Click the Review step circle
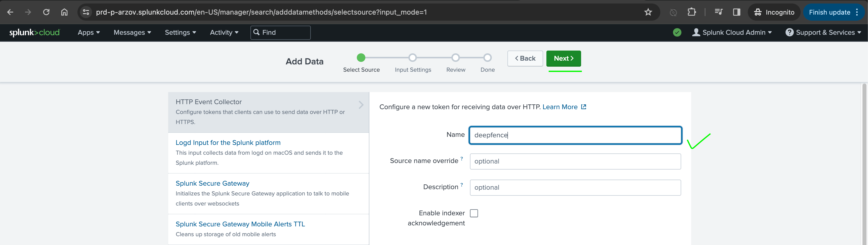Screen dimensions: 868x245 [456, 58]
